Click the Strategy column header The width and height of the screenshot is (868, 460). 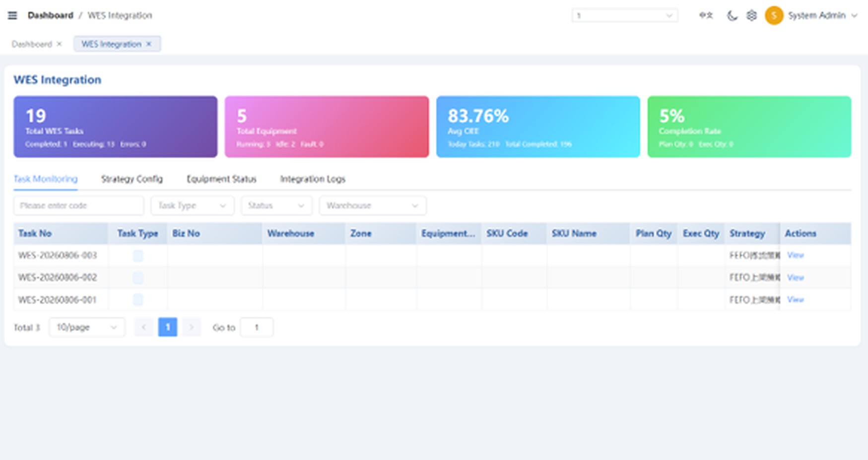coord(752,233)
